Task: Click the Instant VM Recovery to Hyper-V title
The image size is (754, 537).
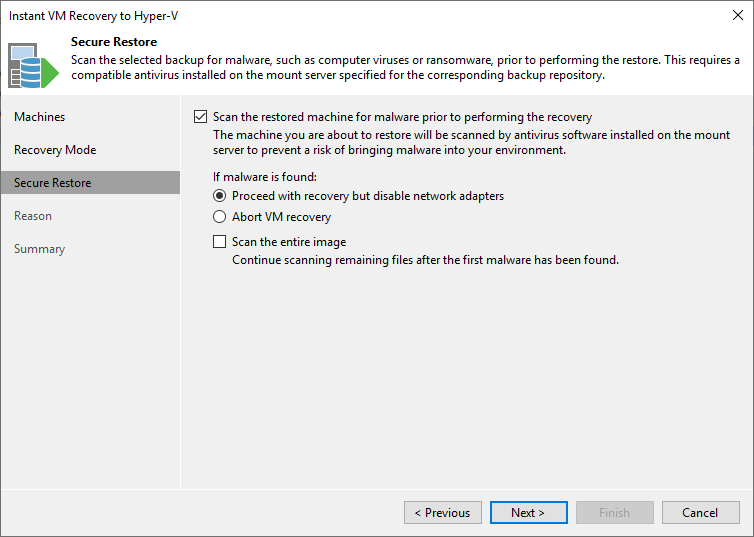Action: (x=93, y=16)
